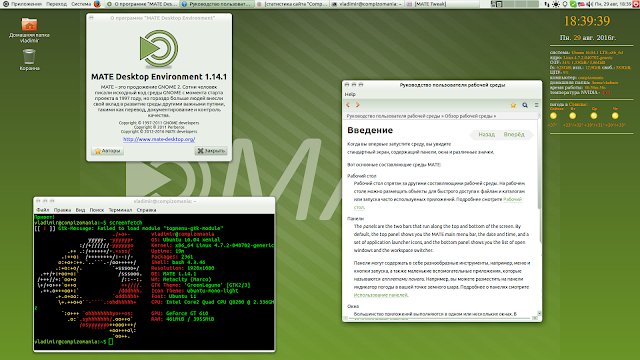Open the Справка menu in terminal
This screenshot has width=640, height=360.
coord(146,210)
